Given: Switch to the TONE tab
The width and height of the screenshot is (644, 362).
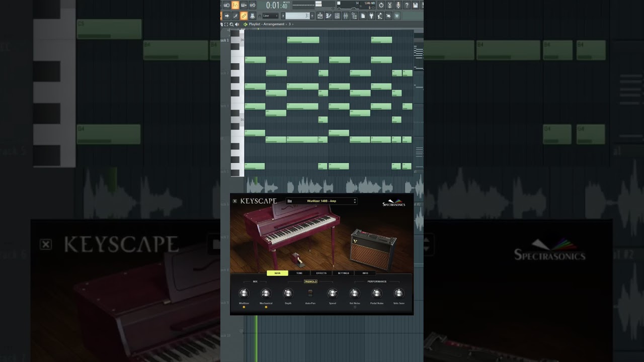Looking at the screenshot, I should click(x=299, y=273).
